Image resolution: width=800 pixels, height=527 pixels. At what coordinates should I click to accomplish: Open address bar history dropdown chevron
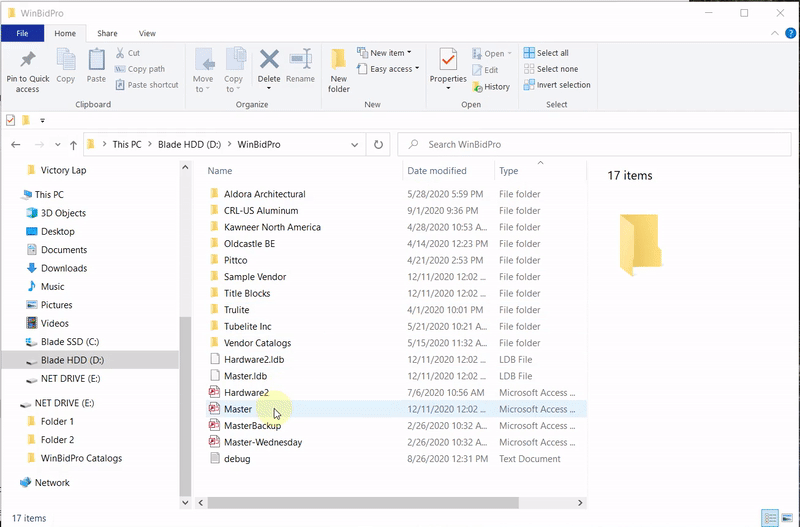click(355, 145)
